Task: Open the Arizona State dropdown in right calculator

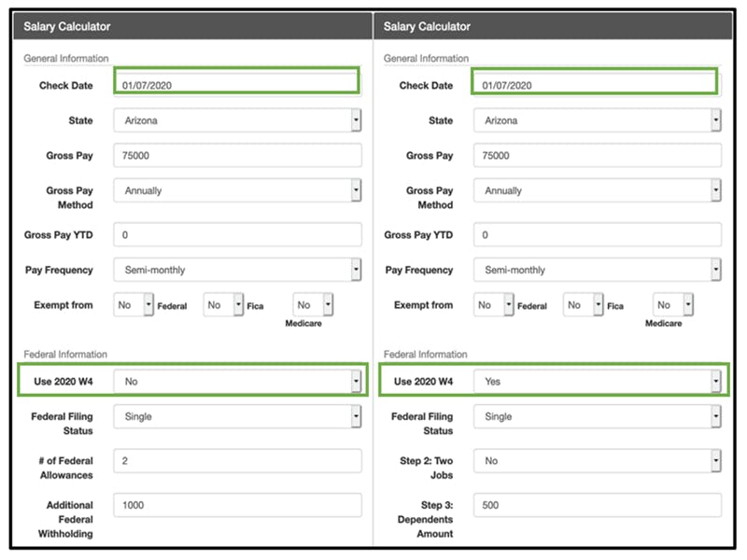Action: tap(597, 120)
